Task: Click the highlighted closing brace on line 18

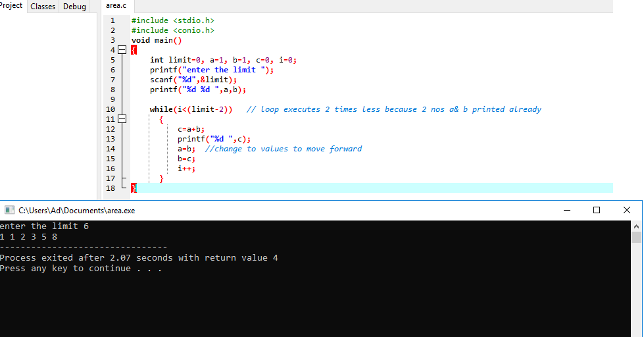Action: tap(134, 188)
